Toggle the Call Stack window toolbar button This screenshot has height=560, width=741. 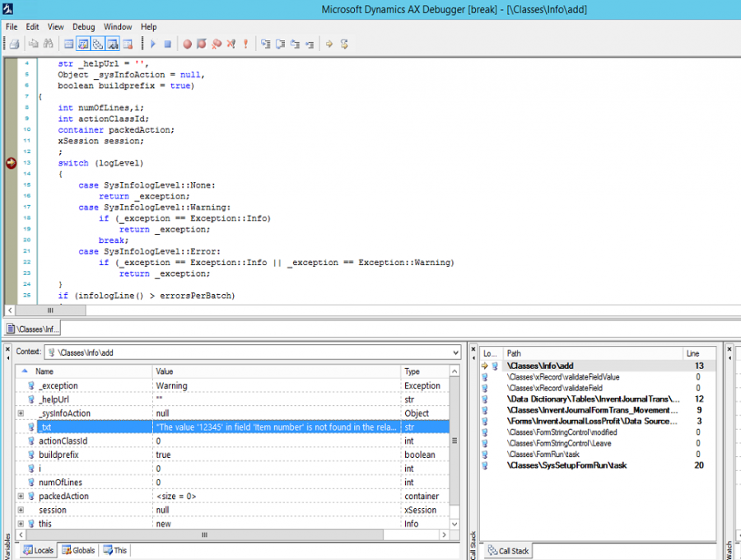(97, 44)
